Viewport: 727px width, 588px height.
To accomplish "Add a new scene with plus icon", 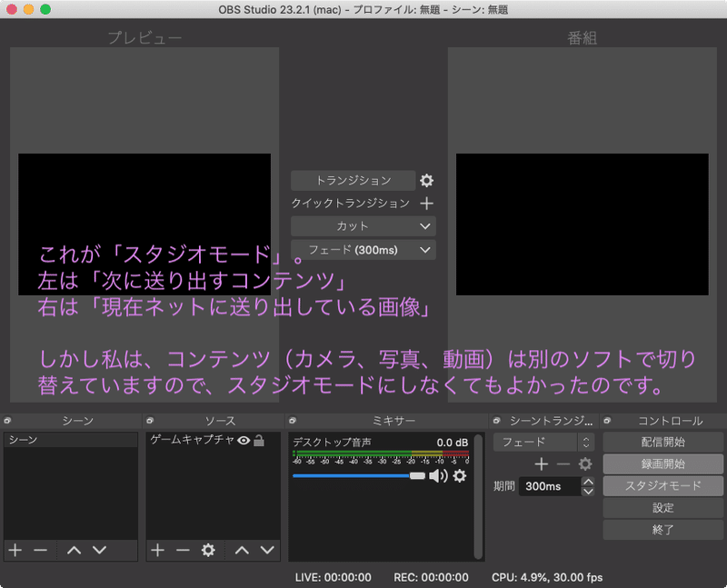I will click(15, 550).
